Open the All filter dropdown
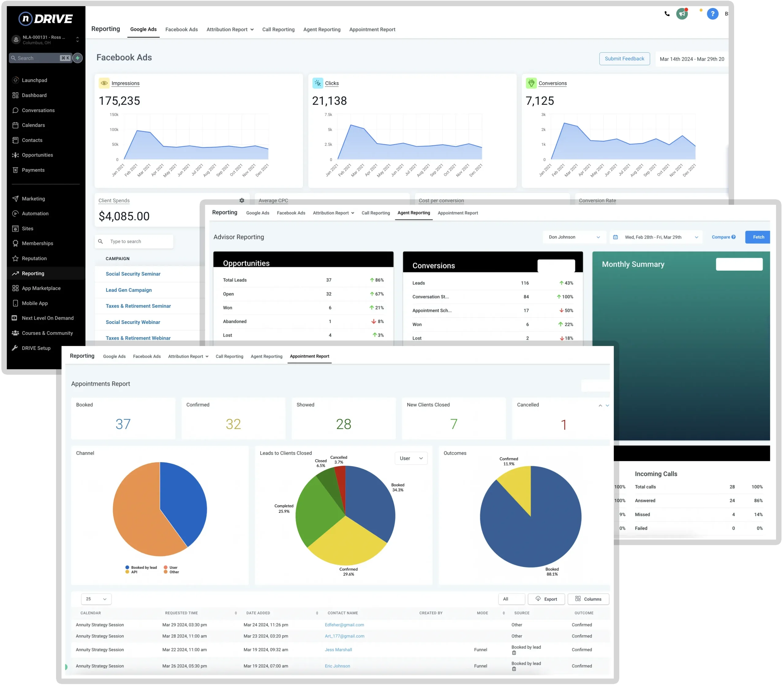The height and width of the screenshot is (687, 784). click(511, 599)
